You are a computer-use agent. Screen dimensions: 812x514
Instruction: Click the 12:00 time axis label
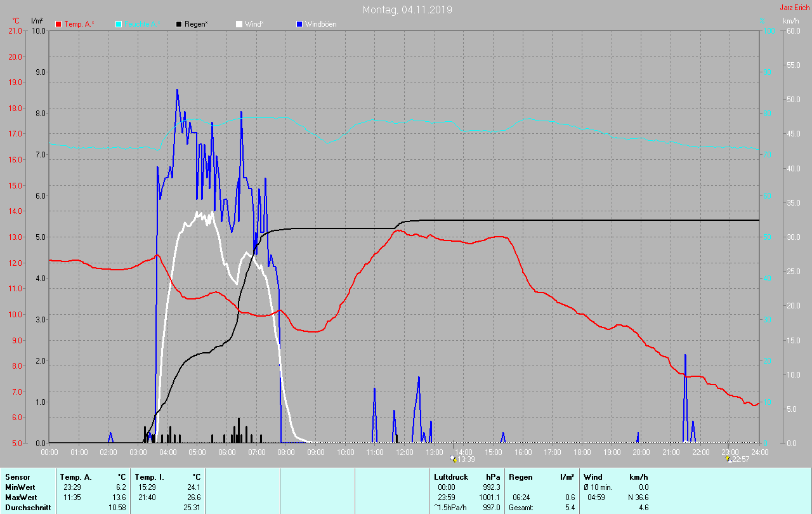tap(404, 452)
